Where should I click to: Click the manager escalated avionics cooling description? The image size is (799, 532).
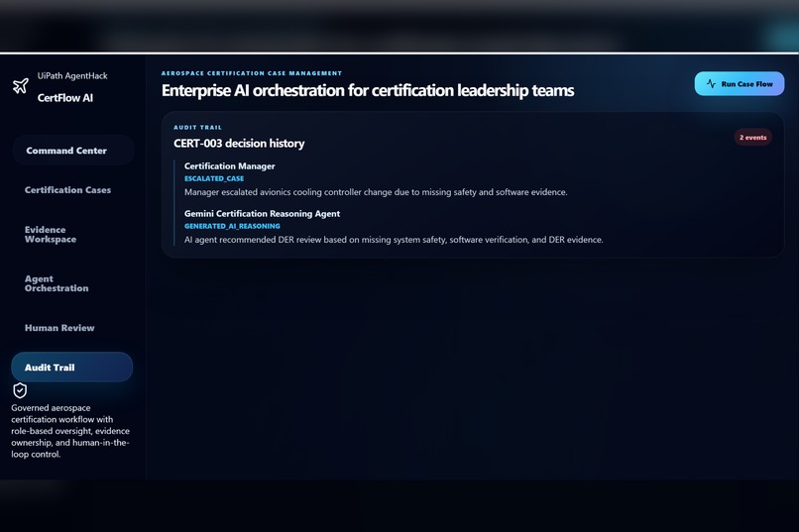coord(376,192)
